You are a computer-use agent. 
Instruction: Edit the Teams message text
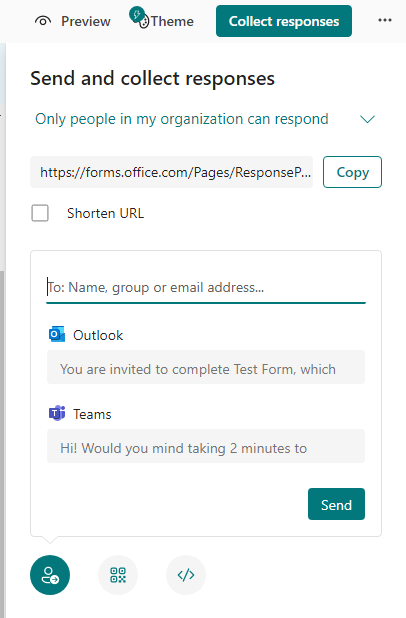(x=206, y=446)
